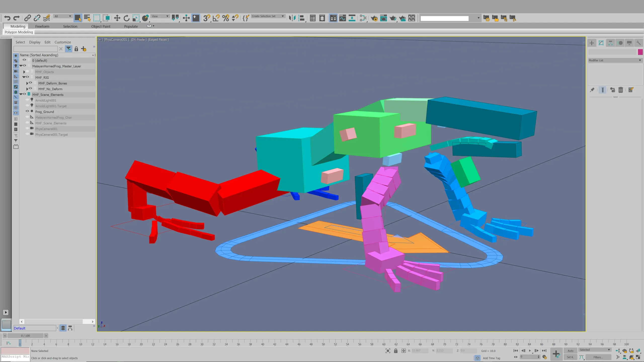The image size is (644, 362).
Task: Activate the Select Object tool
Action: tap(78, 18)
